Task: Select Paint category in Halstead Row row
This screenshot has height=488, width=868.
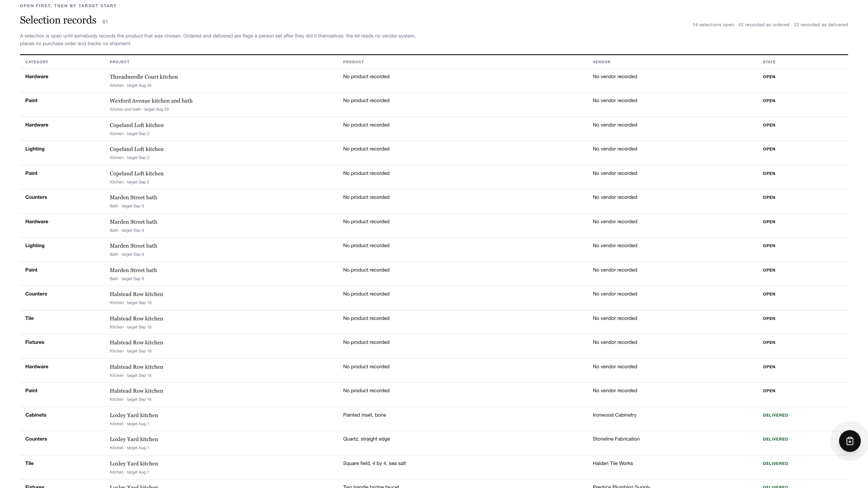Action: click(31, 391)
